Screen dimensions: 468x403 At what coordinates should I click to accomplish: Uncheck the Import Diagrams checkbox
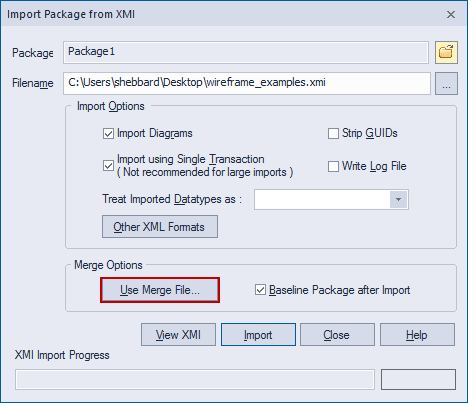coord(108,134)
